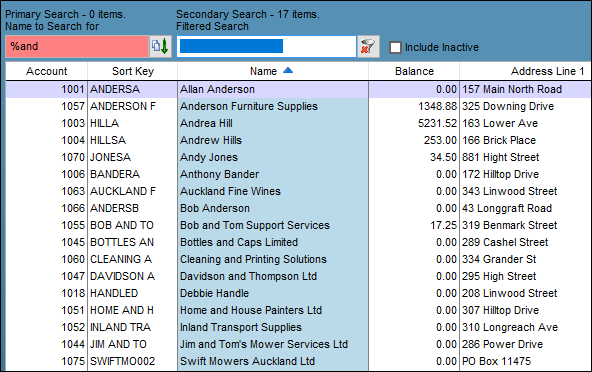592x372 pixels.
Task: Click the address 295 High Street
Action: click(x=499, y=276)
